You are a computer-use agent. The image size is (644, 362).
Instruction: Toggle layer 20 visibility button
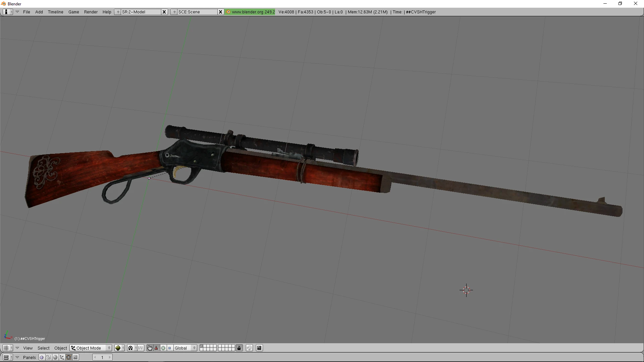point(233,350)
